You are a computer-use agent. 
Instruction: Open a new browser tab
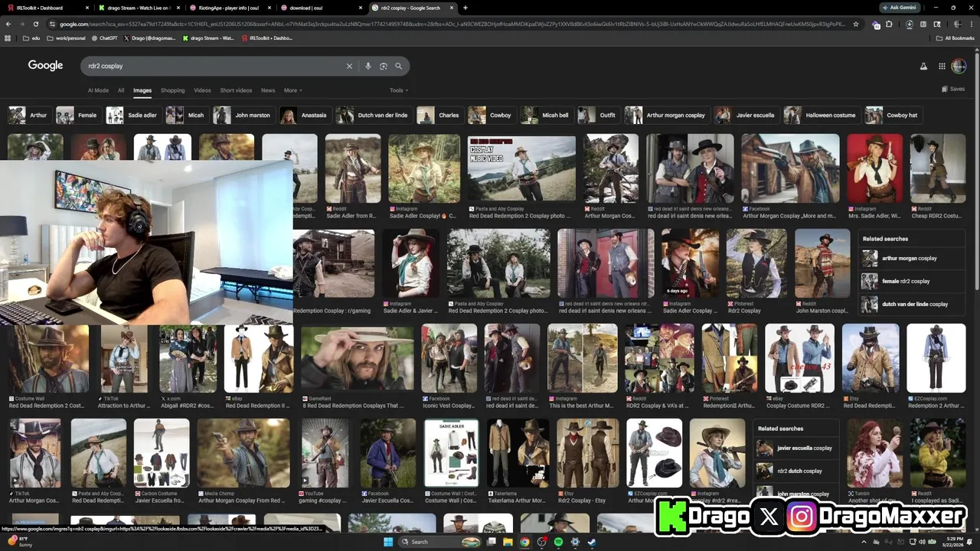click(x=465, y=8)
